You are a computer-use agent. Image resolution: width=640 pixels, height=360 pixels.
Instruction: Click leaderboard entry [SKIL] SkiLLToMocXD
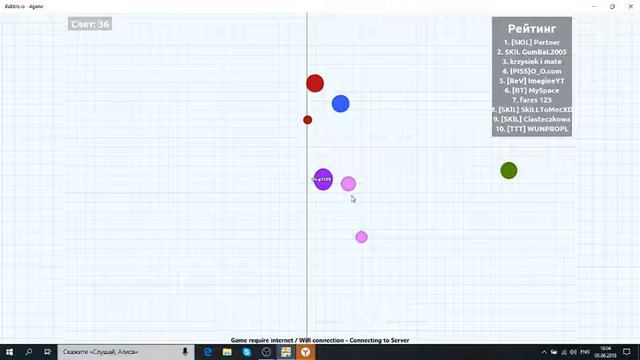coord(532,109)
